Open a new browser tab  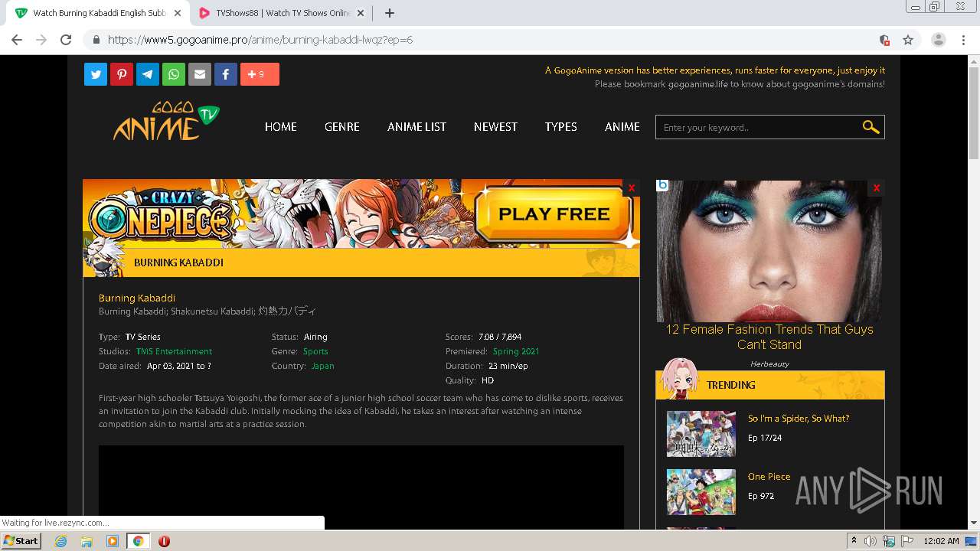(x=389, y=13)
